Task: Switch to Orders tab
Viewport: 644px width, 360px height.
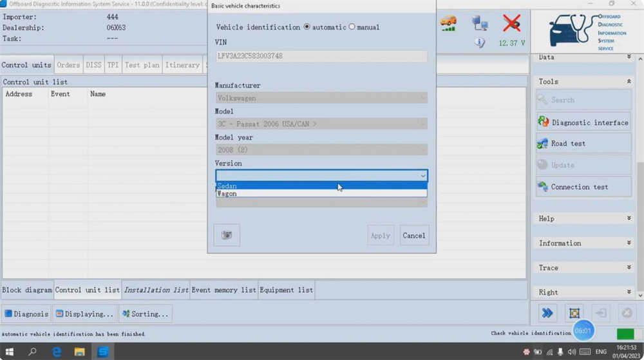Action: tap(68, 65)
